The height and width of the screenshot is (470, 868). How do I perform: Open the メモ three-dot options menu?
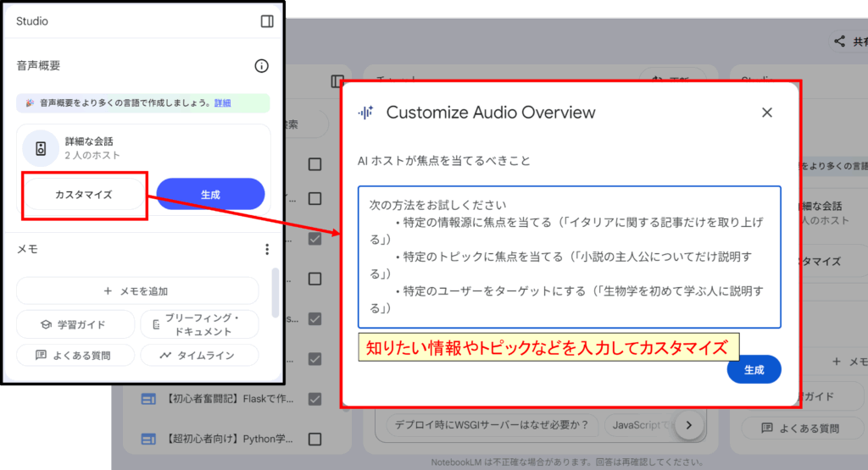267,249
